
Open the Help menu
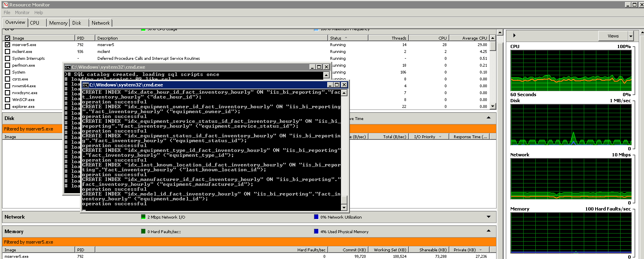coord(39,13)
